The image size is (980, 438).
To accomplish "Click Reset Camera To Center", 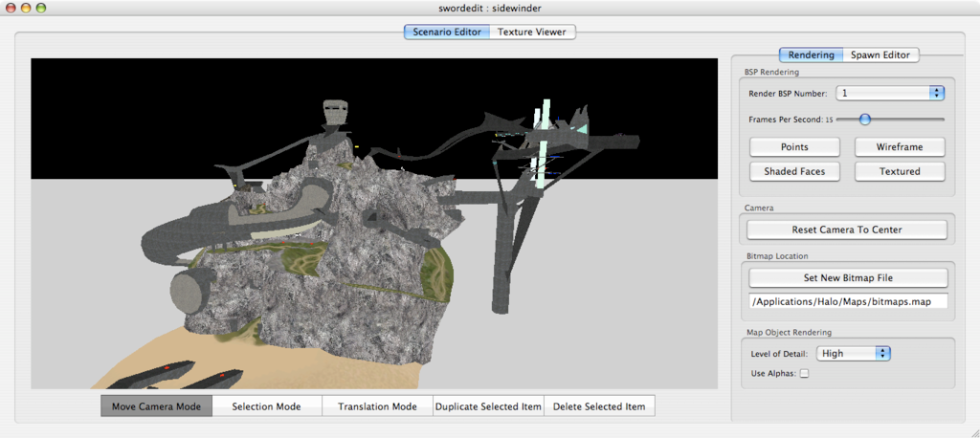I will 847,230.
